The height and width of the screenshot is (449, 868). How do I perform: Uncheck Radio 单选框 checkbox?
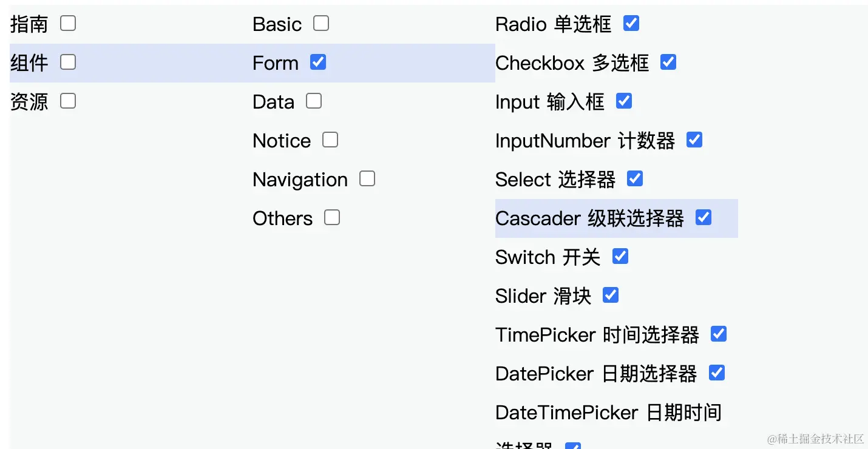[x=631, y=24]
